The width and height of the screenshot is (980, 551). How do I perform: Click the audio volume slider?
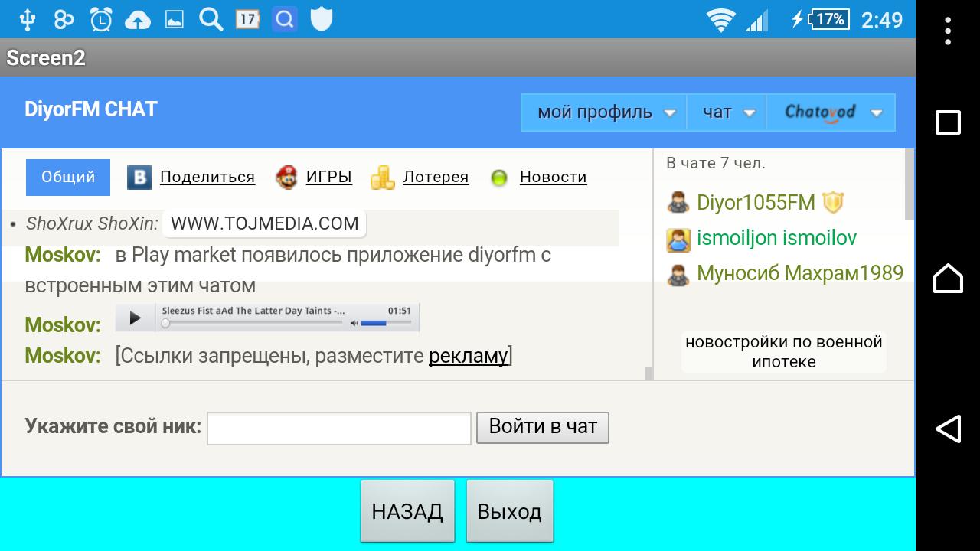[x=385, y=323]
